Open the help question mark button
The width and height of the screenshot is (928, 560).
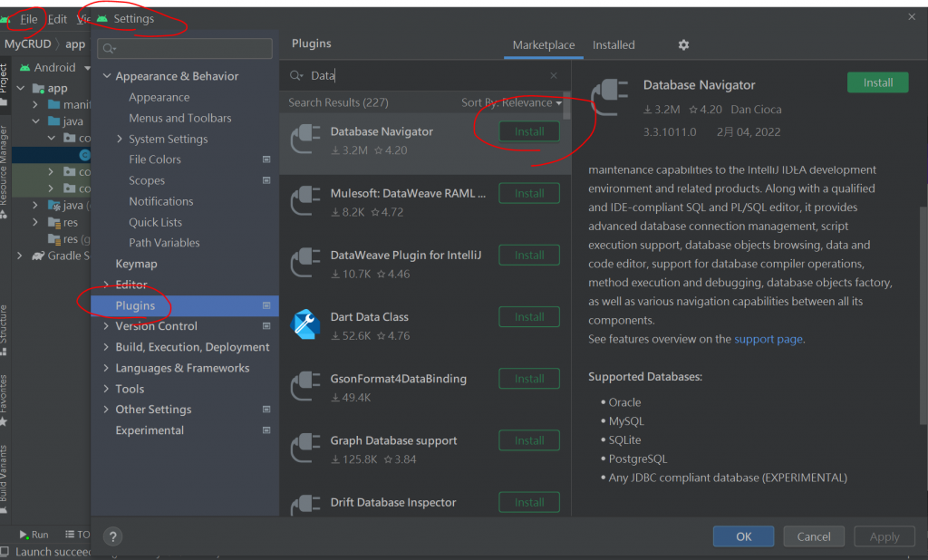[112, 536]
